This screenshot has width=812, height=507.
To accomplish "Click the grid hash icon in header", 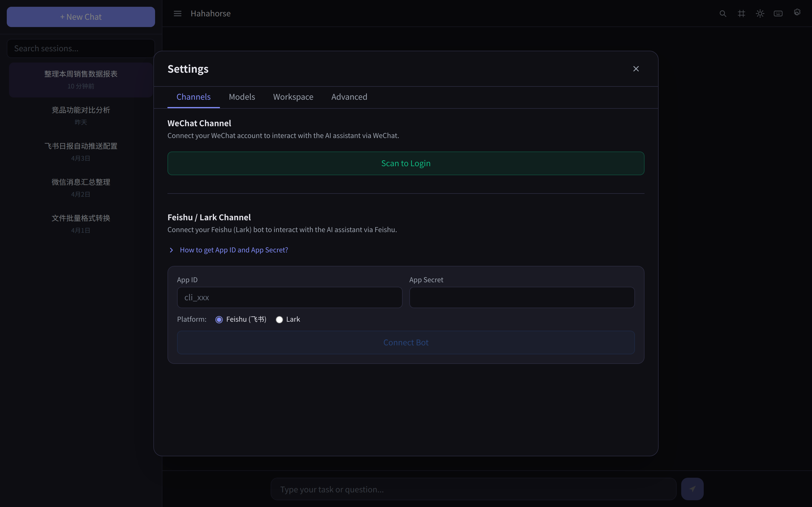I will click(x=741, y=14).
